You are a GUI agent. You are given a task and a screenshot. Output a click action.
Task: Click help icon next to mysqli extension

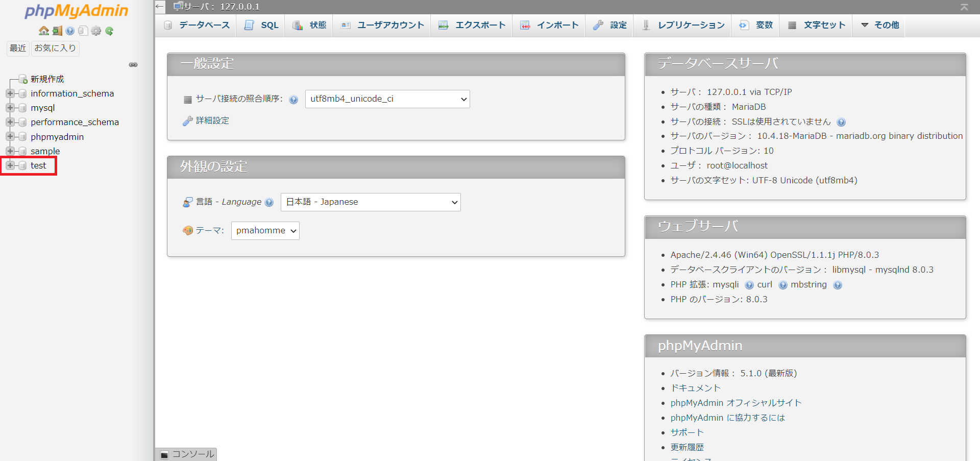(749, 285)
